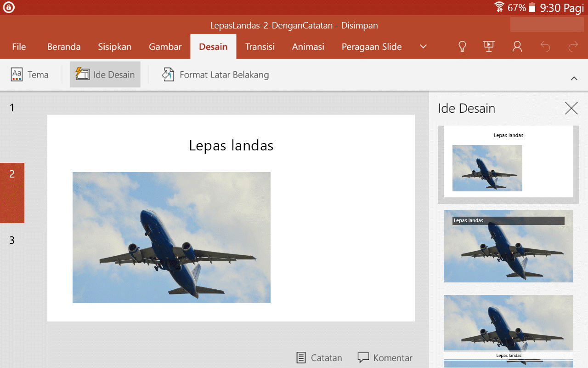588x368 pixels.
Task: Open the Animasi tab
Action: coord(308,46)
